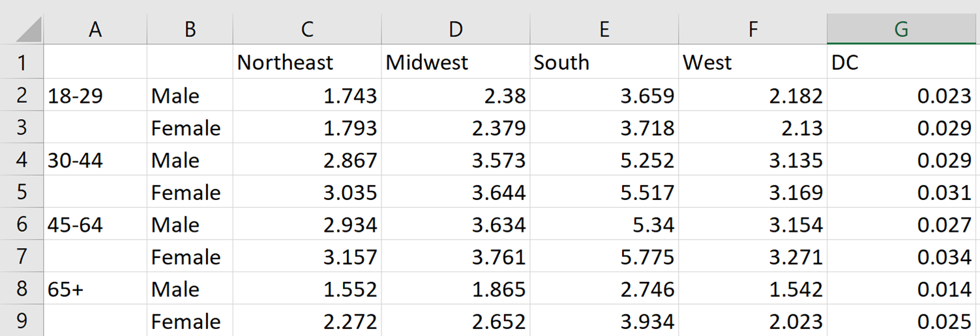Image resolution: width=980 pixels, height=336 pixels.
Task: Select the West value 1.542
Action: [x=753, y=288]
